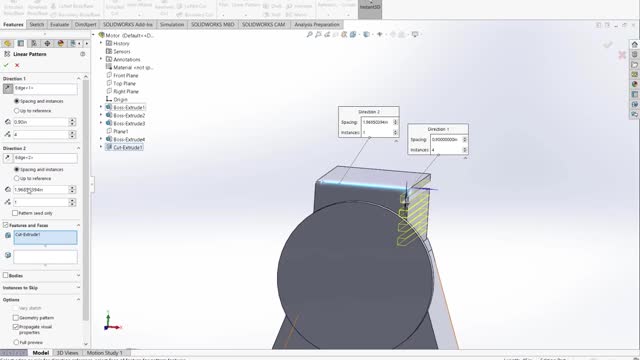Enable the Geometry pattern checkbox
Screen dimensions: 640x360
point(16,318)
